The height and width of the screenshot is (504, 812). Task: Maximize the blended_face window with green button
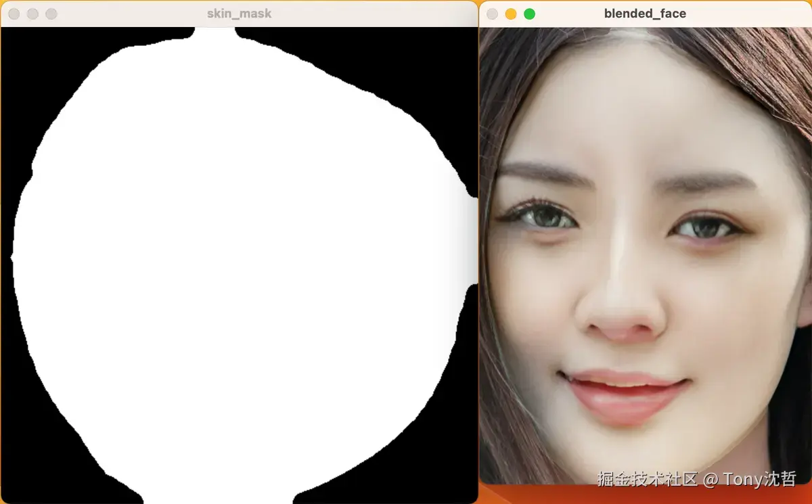(530, 14)
